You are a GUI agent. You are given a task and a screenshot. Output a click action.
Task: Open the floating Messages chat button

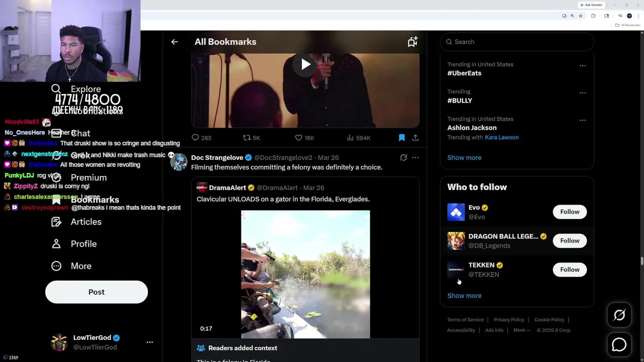click(619, 344)
